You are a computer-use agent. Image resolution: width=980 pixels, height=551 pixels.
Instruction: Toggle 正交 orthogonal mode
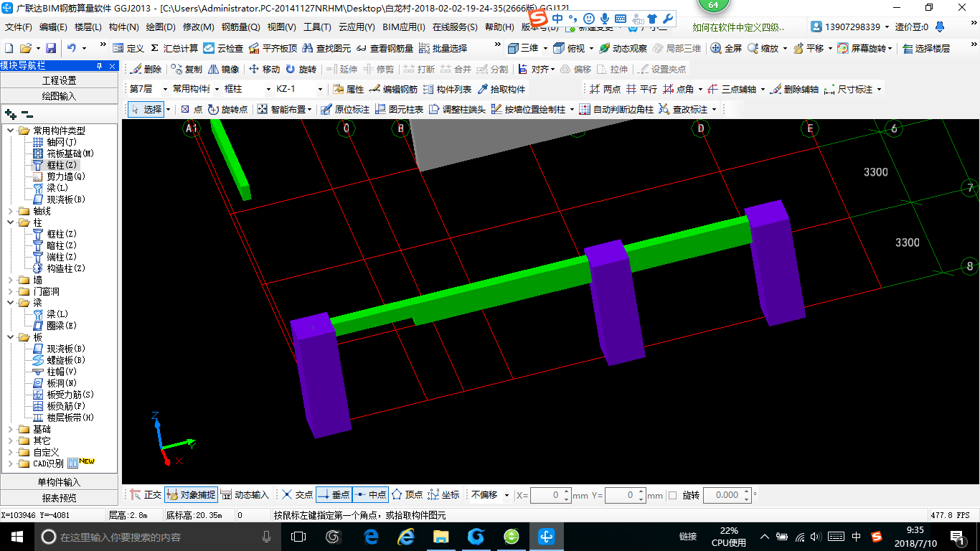(146, 495)
